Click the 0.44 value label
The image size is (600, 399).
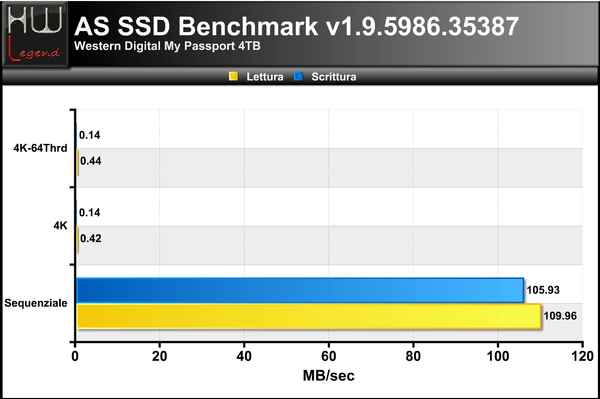point(91,161)
